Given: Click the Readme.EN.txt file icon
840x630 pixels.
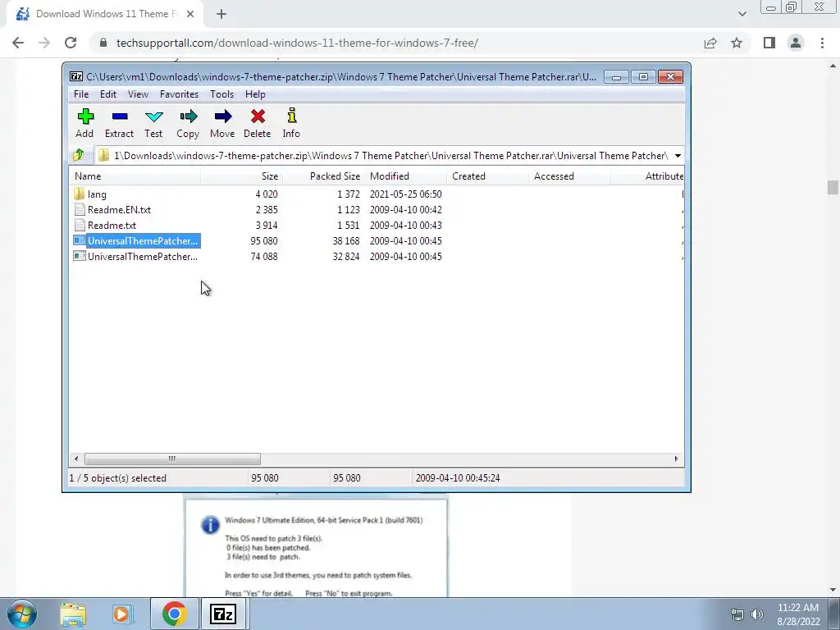Looking at the screenshot, I should click(80, 209).
